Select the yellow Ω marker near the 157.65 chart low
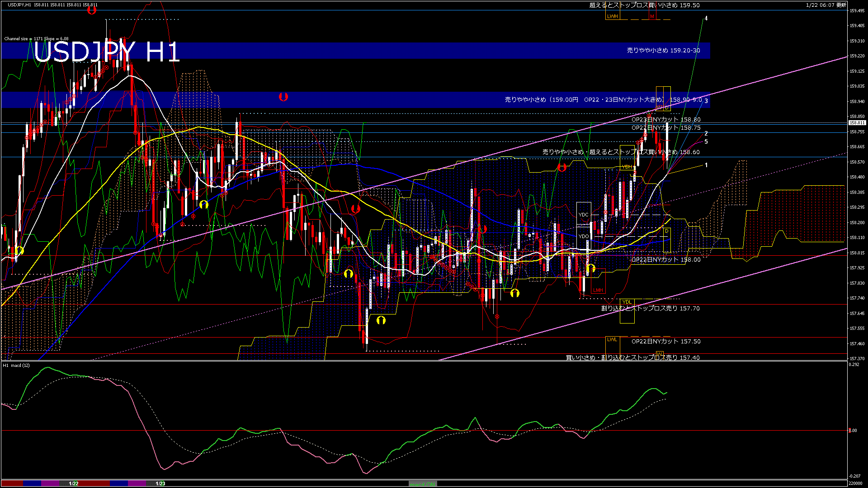868x488 pixels. (381, 320)
